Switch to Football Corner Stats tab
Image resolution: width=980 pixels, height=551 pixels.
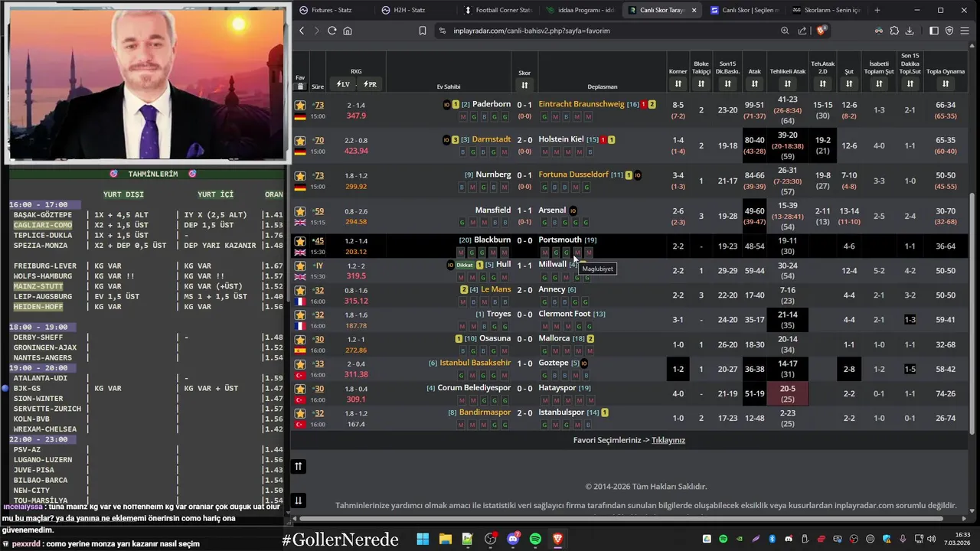[x=498, y=10]
